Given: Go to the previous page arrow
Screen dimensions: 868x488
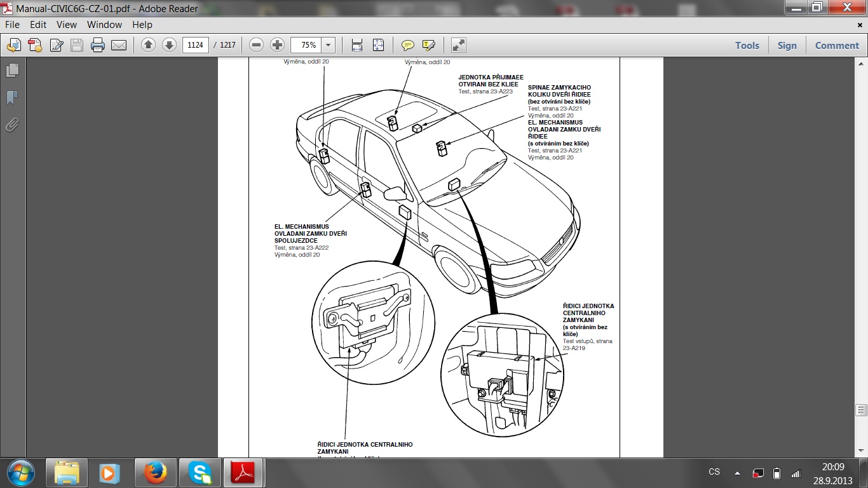Looking at the screenshot, I should [148, 45].
